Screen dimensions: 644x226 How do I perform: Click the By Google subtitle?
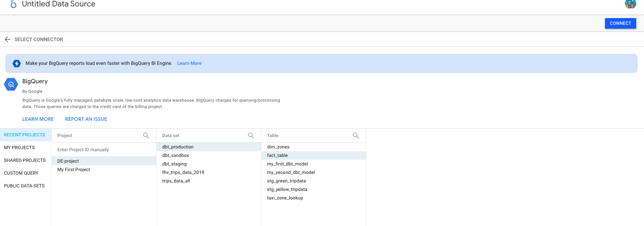point(32,91)
